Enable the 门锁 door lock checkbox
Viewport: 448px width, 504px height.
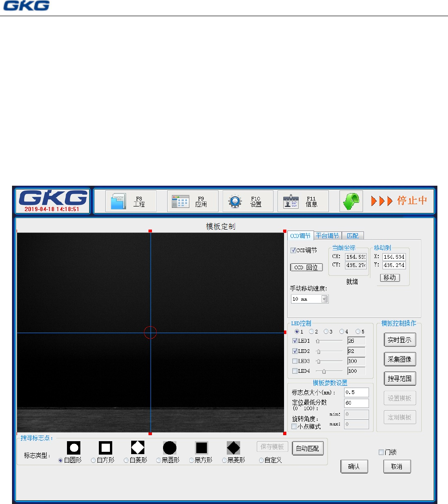tap(381, 452)
